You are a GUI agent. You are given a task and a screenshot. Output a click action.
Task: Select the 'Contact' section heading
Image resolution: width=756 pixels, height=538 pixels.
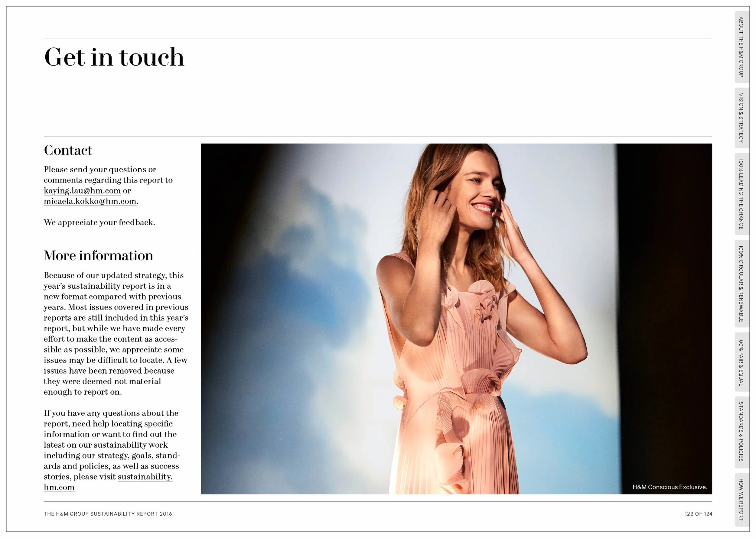pos(68,151)
